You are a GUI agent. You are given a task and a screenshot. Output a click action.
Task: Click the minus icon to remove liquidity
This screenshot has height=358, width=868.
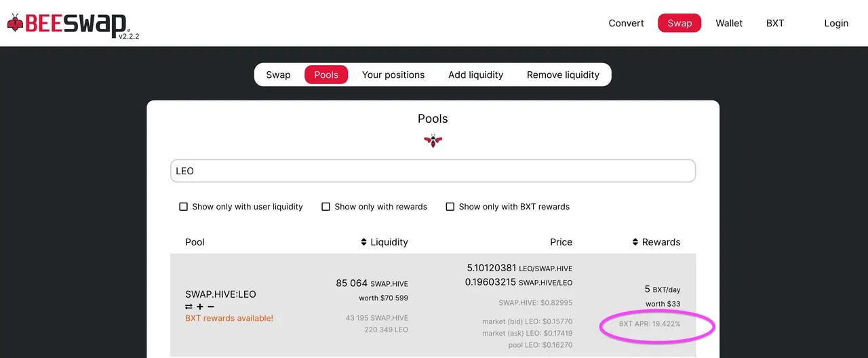pos(211,307)
